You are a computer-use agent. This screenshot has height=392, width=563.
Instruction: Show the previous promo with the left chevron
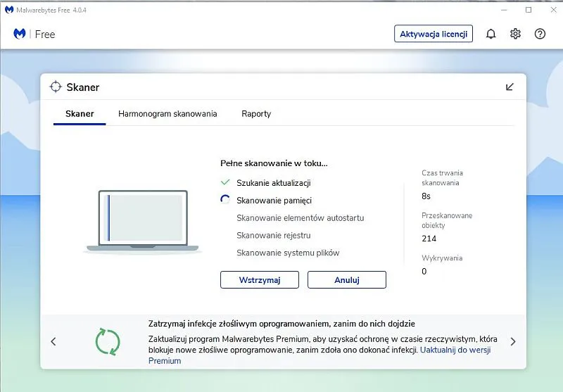[x=53, y=341]
